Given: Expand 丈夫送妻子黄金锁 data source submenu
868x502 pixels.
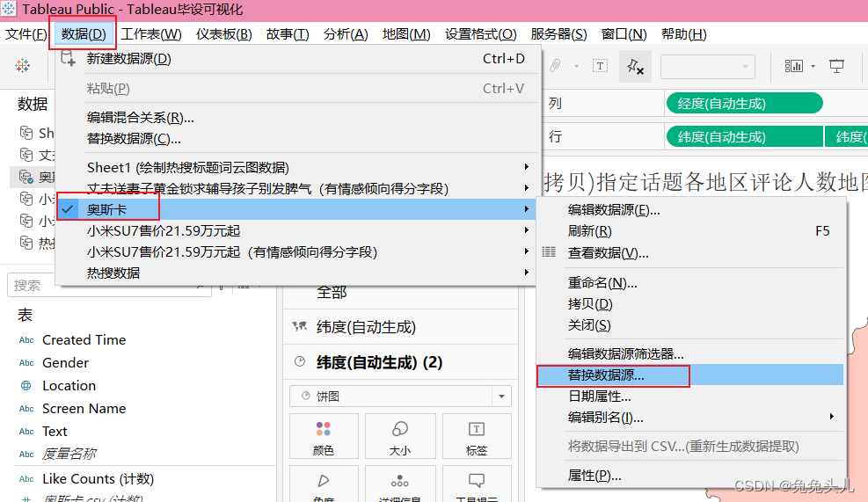Looking at the screenshot, I should 527,188.
